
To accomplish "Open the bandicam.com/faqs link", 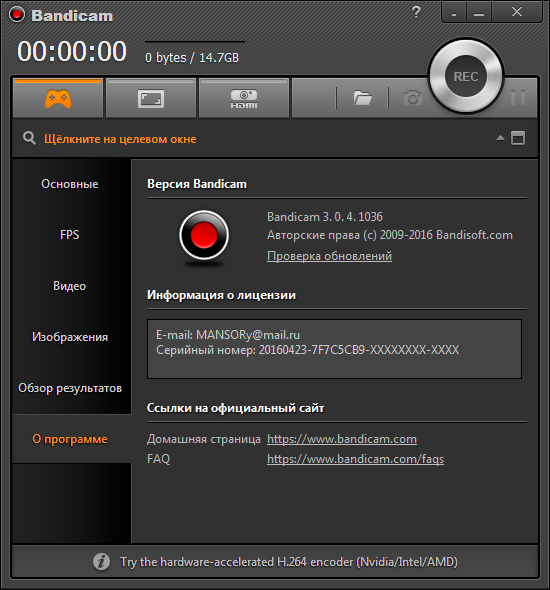I will [x=355, y=459].
